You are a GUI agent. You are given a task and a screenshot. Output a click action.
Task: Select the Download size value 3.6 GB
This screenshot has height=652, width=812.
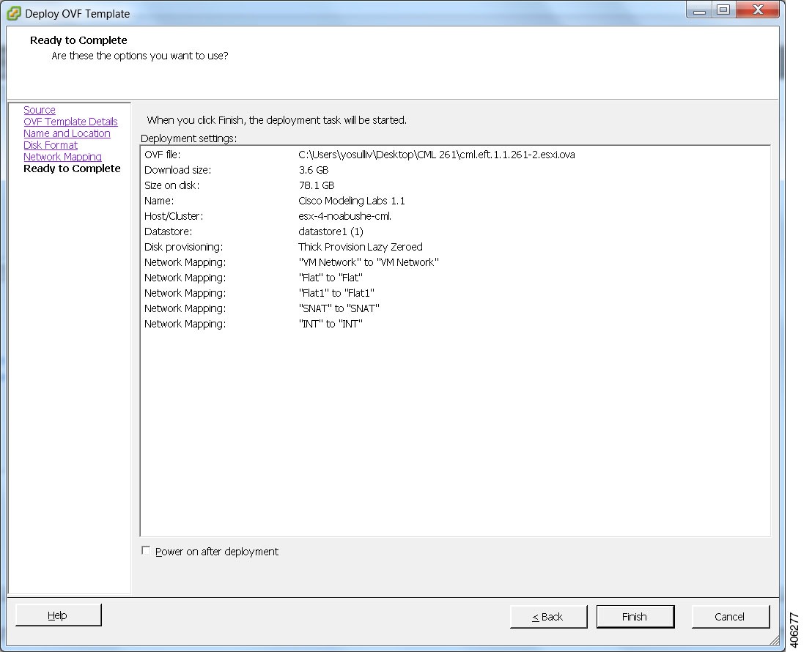click(x=314, y=170)
